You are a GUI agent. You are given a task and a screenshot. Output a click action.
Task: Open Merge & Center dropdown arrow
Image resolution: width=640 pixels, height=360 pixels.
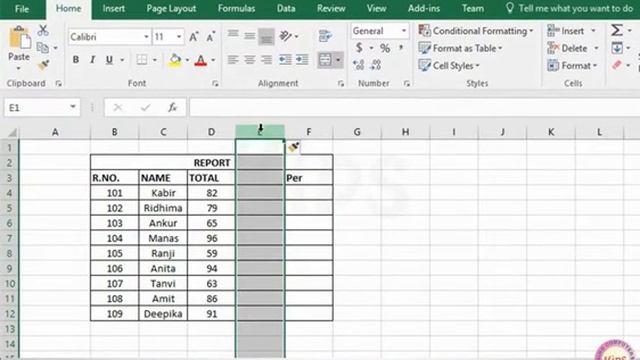pos(338,60)
